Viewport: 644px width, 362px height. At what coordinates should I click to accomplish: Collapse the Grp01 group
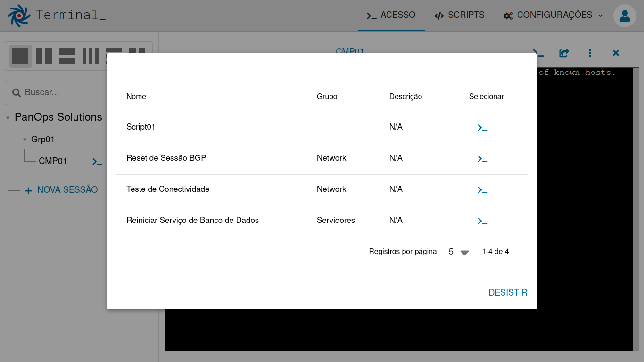click(25, 140)
